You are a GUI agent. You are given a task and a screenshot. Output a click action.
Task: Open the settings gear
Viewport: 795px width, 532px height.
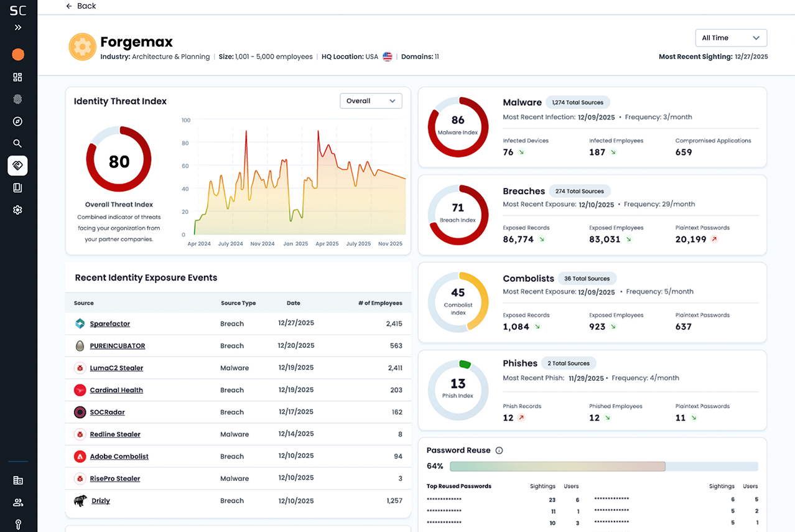click(x=17, y=210)
